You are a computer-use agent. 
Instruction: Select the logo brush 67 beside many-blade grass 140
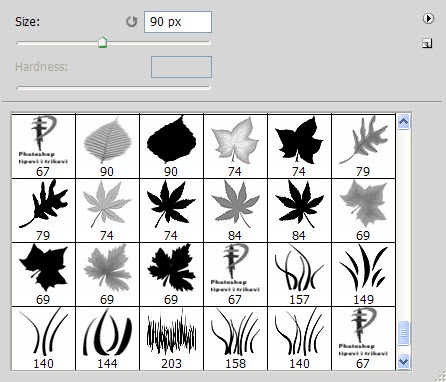(363, 338)
